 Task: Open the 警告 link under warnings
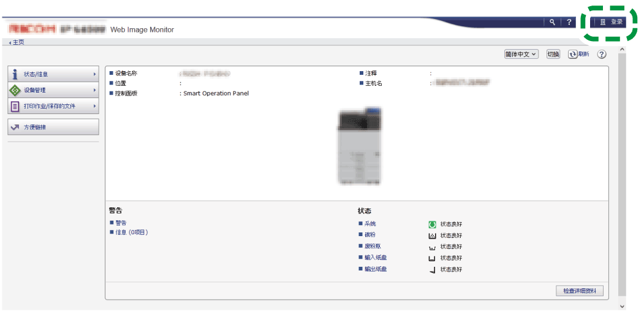121,223
